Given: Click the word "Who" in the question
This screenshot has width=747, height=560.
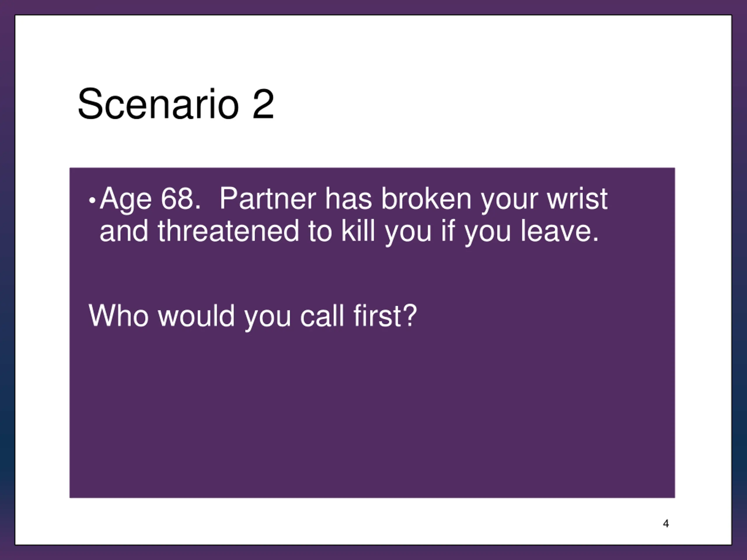Looking at the screenshot, I should coord(118,316).
